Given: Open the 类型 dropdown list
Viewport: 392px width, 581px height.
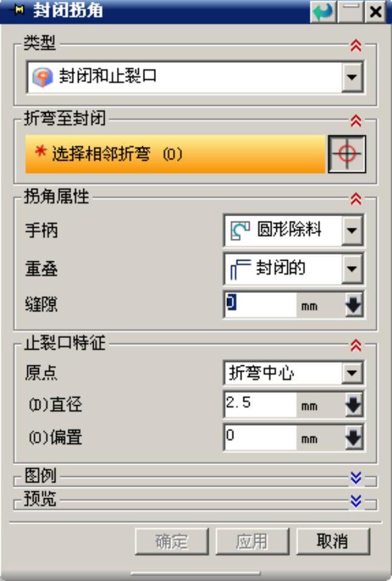Looking at the screenshot, I should 352,77.
